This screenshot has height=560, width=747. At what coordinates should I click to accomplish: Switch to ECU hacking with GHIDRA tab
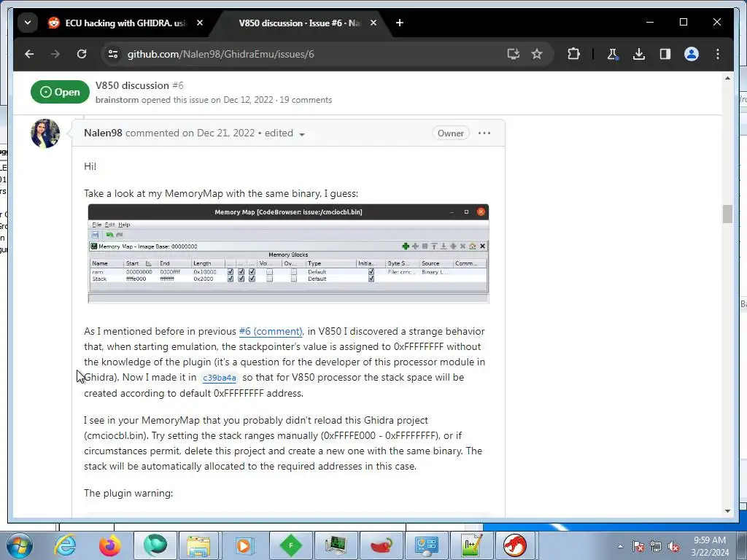pos(125,23)
